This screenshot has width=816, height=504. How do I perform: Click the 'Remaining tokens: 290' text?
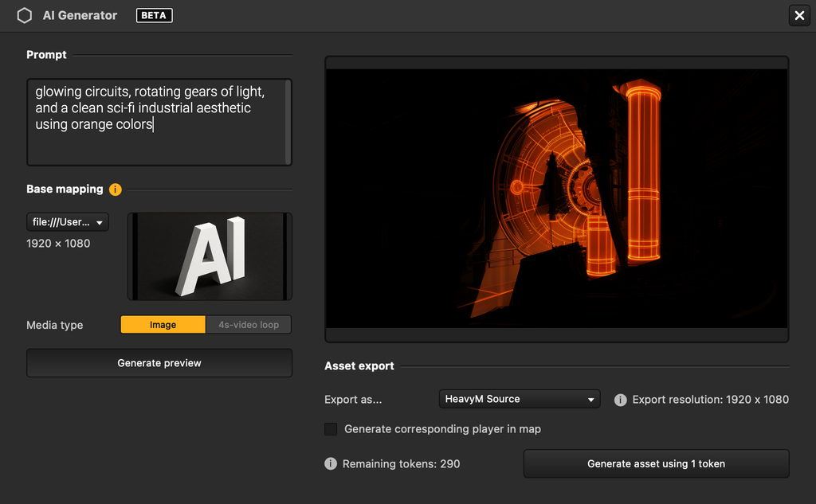(402, 464)
